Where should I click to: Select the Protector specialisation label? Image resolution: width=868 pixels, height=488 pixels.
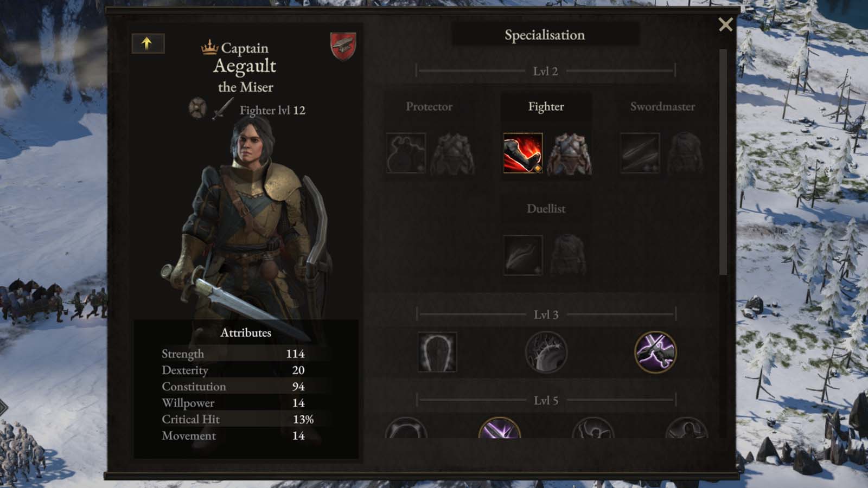429,107
